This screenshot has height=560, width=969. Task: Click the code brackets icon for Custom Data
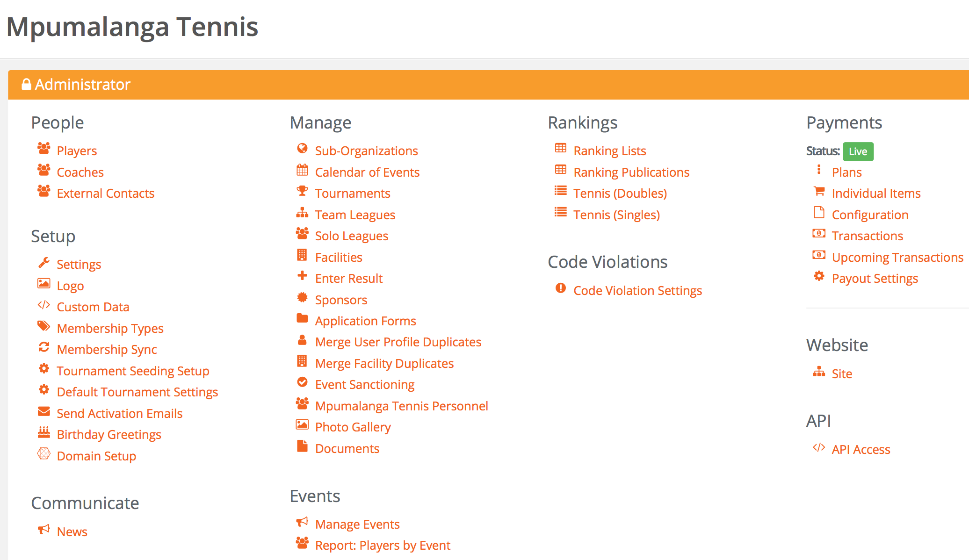point(44,305)
